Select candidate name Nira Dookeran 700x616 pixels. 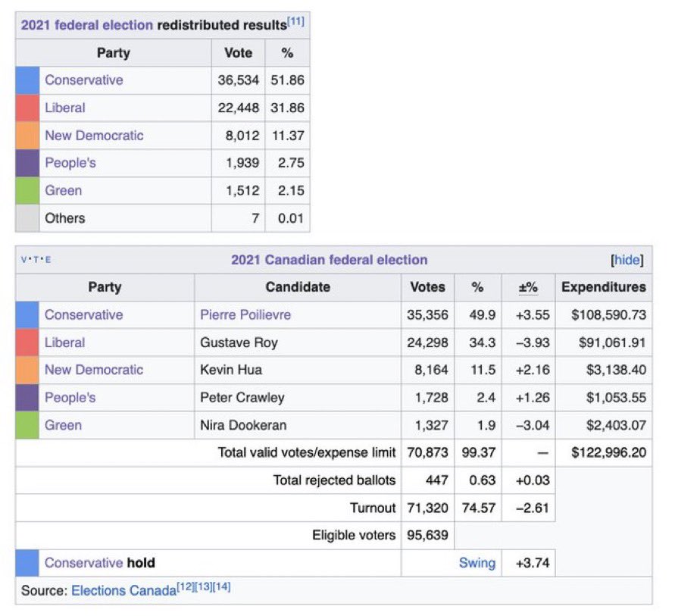tap(243, 425)
